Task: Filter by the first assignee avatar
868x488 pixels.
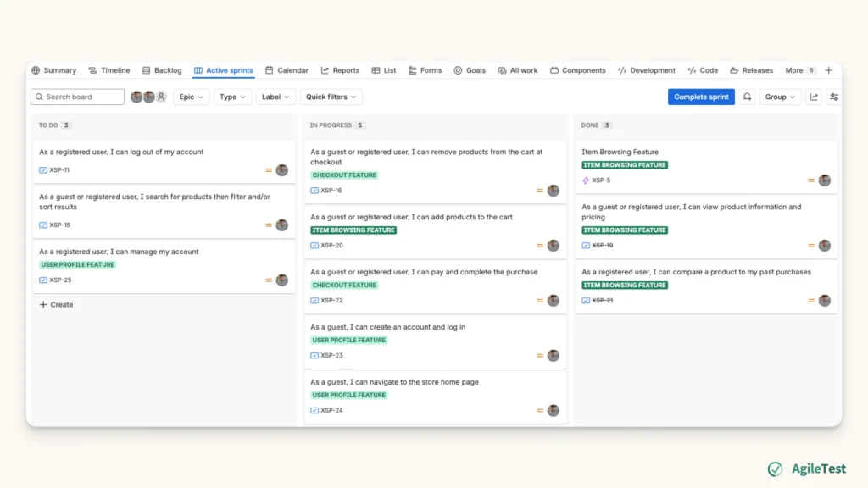Action: pyautogui.click(x=136, y=97)
